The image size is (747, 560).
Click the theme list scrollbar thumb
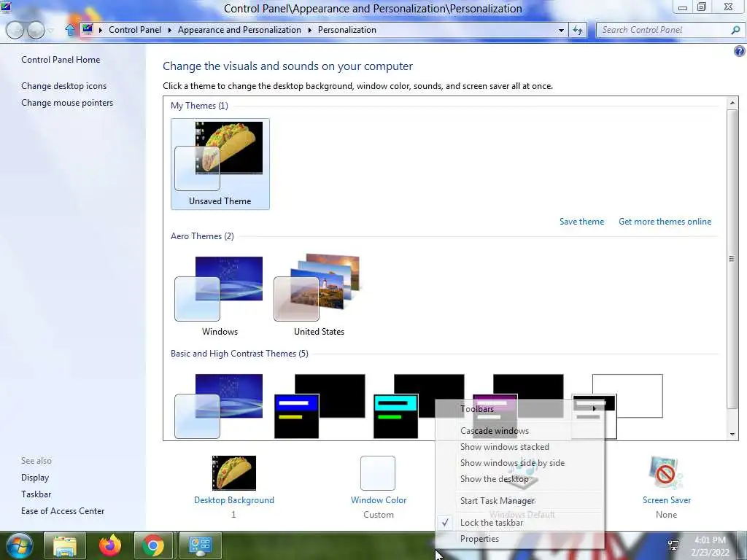click(732, 259)
